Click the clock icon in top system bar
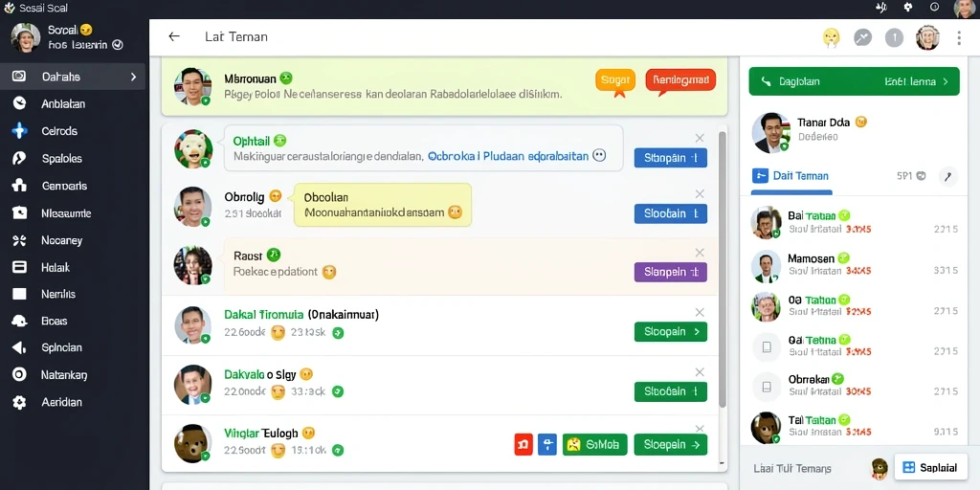980x490 pixels. (934, 8)
